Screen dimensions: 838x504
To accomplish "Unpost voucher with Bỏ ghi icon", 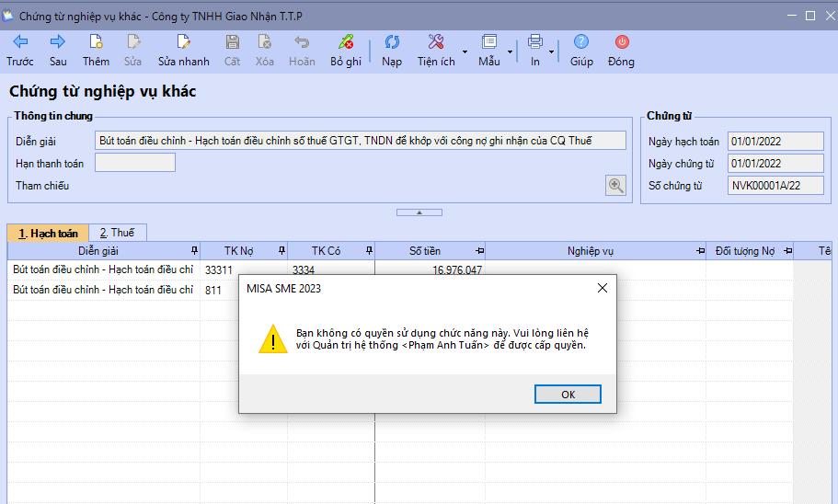I will coord(346,41).
